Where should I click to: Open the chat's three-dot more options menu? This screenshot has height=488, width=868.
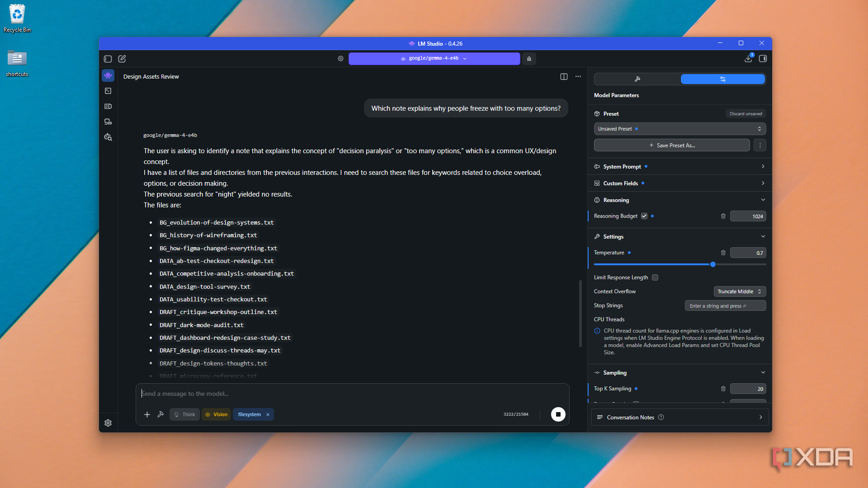click(578, 76)
